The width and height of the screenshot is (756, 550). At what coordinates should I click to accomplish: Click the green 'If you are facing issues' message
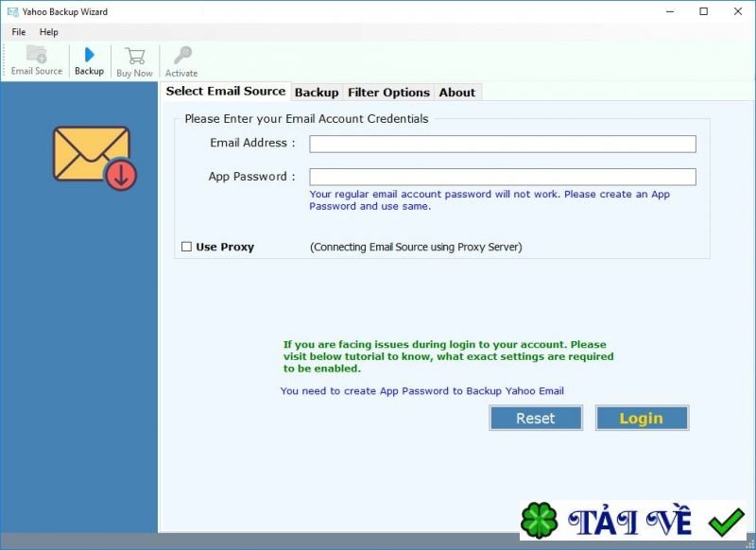click(x=448, y=356)
